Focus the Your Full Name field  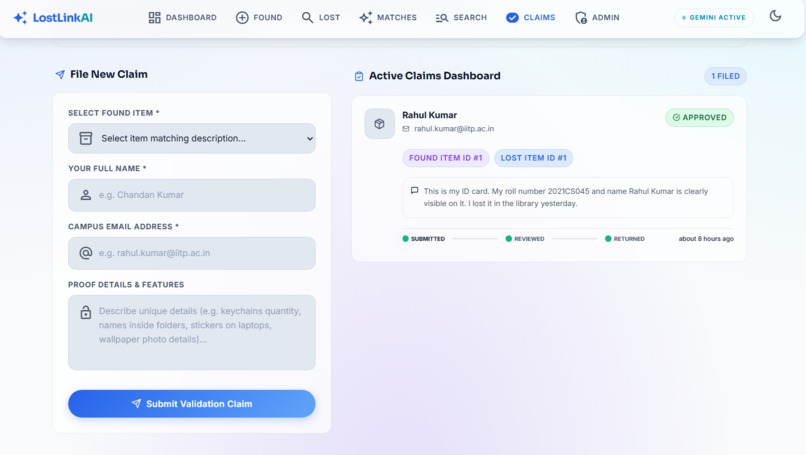click(x=192, y=195)
